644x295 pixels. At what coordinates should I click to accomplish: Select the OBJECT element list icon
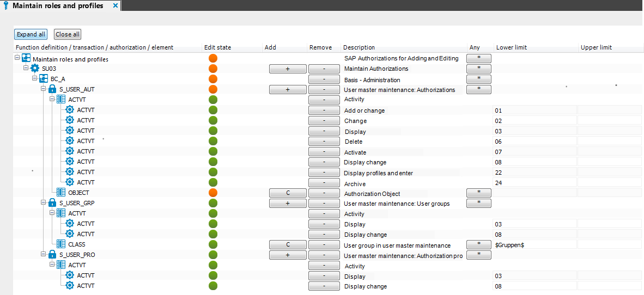61,192
